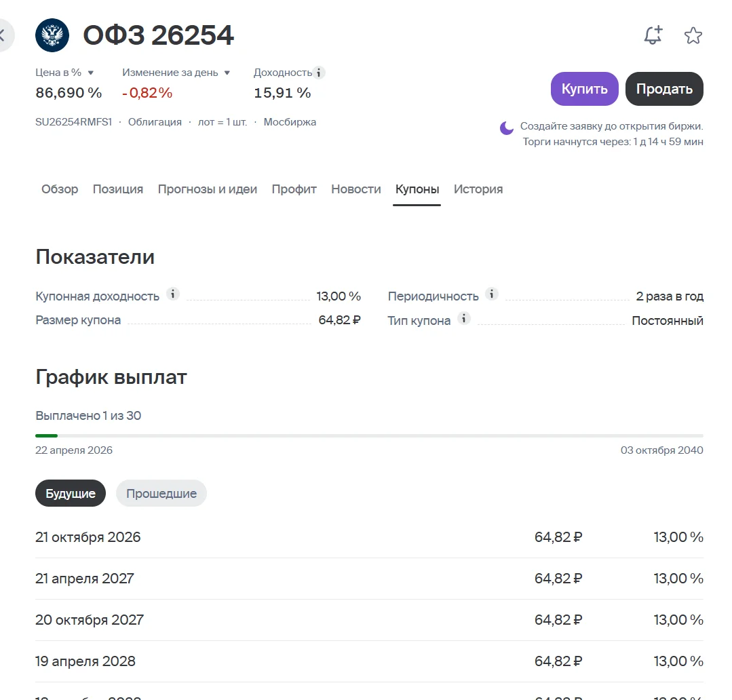
Task: Expand the Цена в % dropdown arrow
Action: pyautogui.click(x=90, y=73)
